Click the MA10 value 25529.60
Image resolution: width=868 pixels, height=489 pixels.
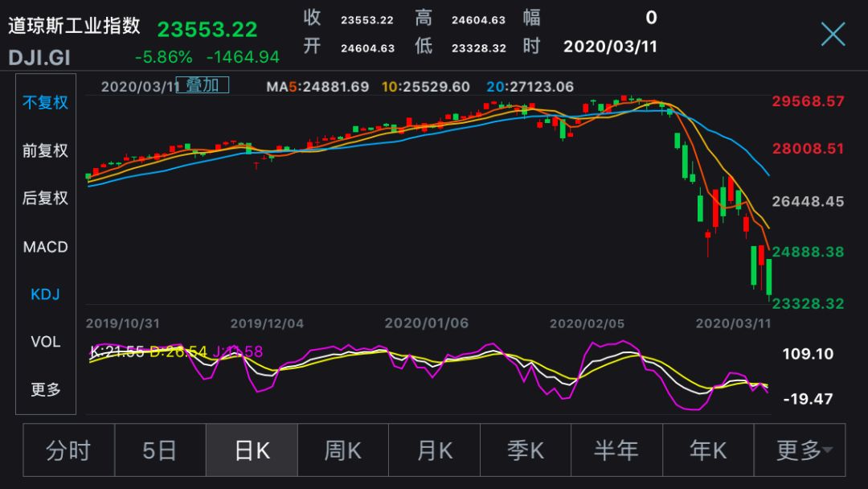click(x=426, y=87)
